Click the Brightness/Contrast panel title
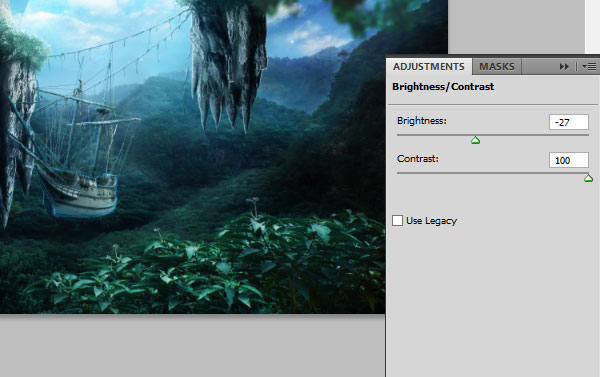This screenshot has height=377, width=600. (x=443, y=87)
